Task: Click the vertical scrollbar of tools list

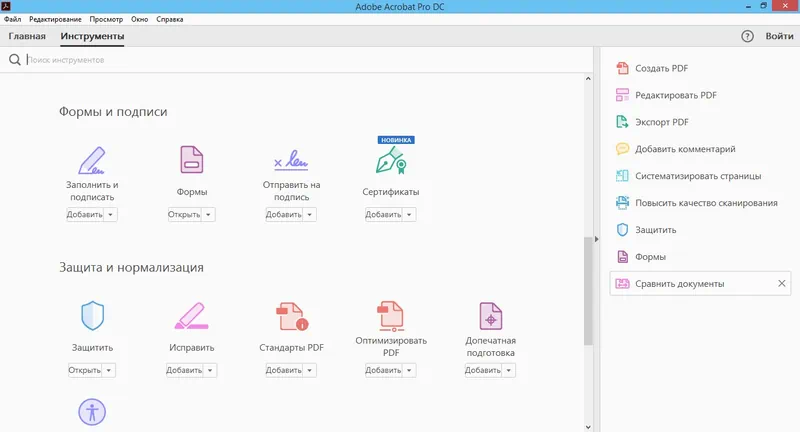Action: (588, 290)
